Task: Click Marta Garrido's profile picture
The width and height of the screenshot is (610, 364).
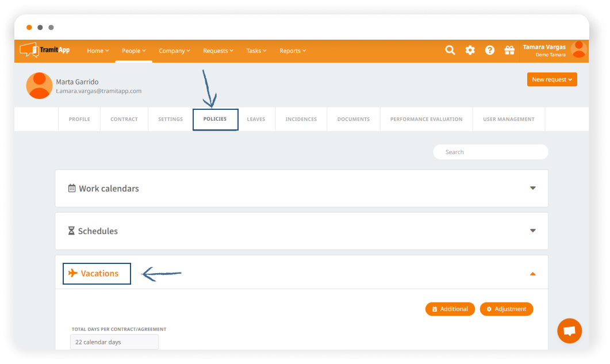Action: click(40, 86)
